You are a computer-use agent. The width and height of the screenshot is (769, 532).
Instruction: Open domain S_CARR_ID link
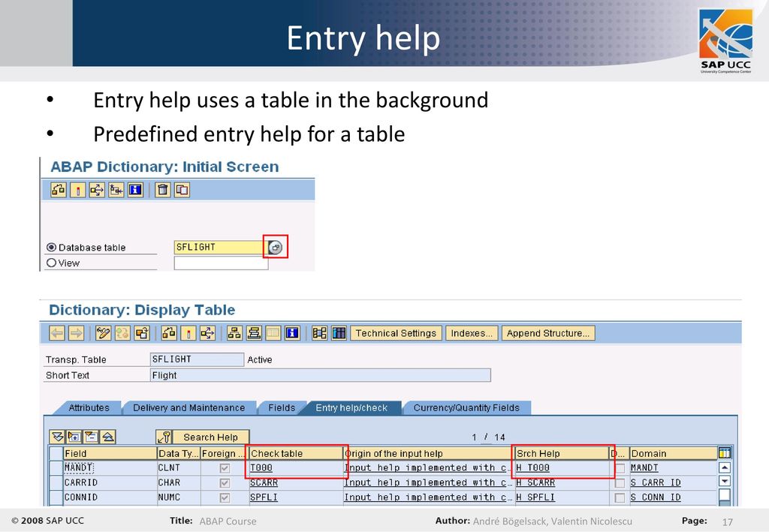pyautogui.click(x=656, y=483)
